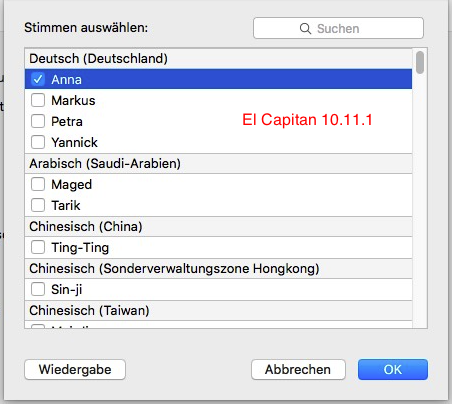
Task: Click the Chinesisch (China) section header
Action: click(x=218, y=227)
